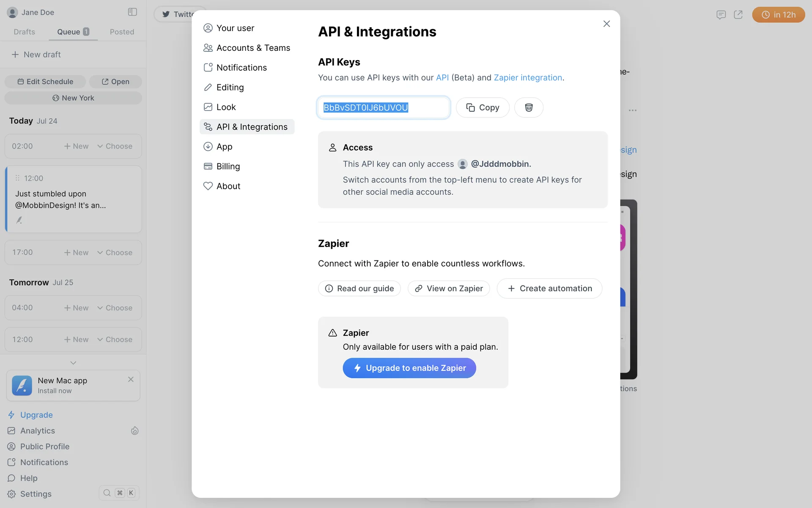Close the API & Integrations dialog
Image resolution: width=812 pixels, height=508 pixels.
click(606, 24)
